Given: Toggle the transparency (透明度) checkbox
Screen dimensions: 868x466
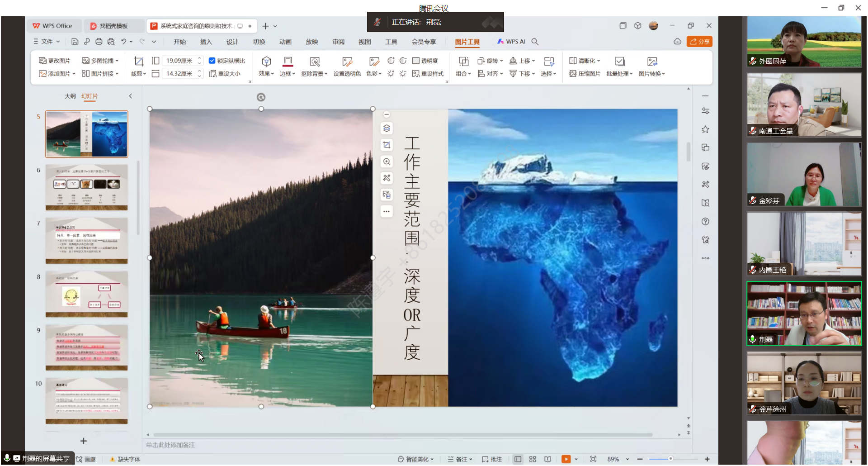Looking at the screenshot, I should click(x=416, y=61).
